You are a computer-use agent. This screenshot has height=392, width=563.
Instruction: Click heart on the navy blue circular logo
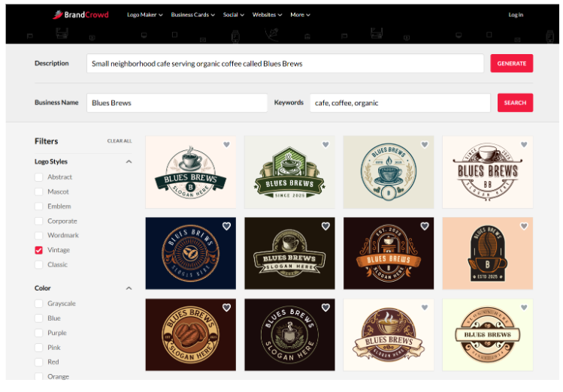[x=226, y=226]
